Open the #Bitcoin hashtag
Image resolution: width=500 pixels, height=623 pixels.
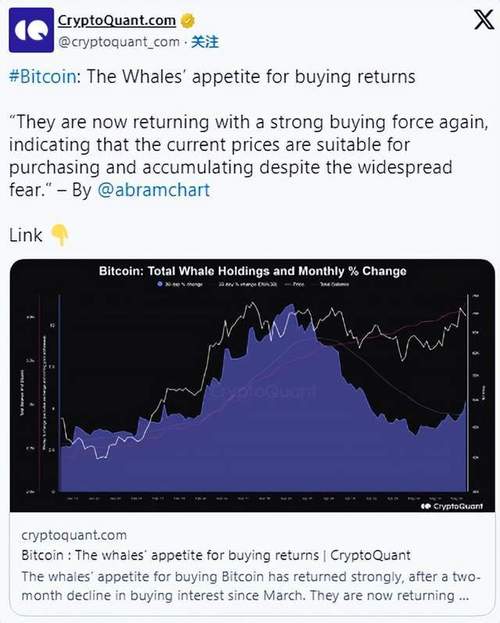[x=43, y=76]
